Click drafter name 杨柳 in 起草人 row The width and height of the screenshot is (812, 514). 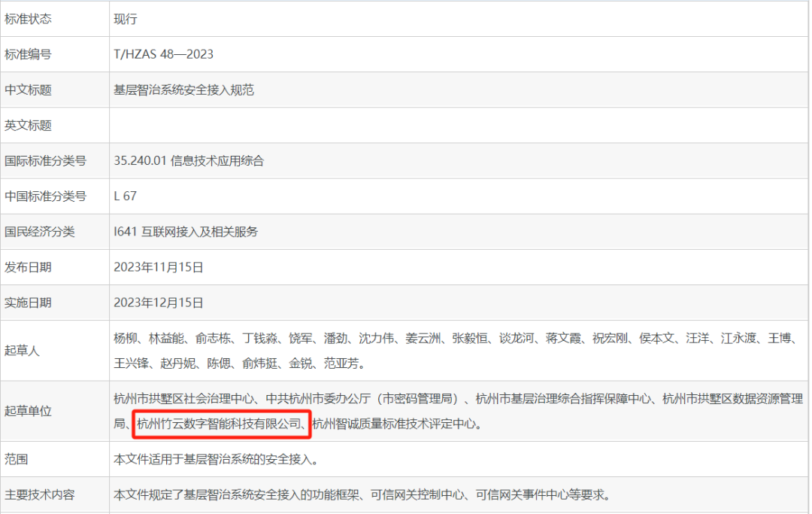125,339
